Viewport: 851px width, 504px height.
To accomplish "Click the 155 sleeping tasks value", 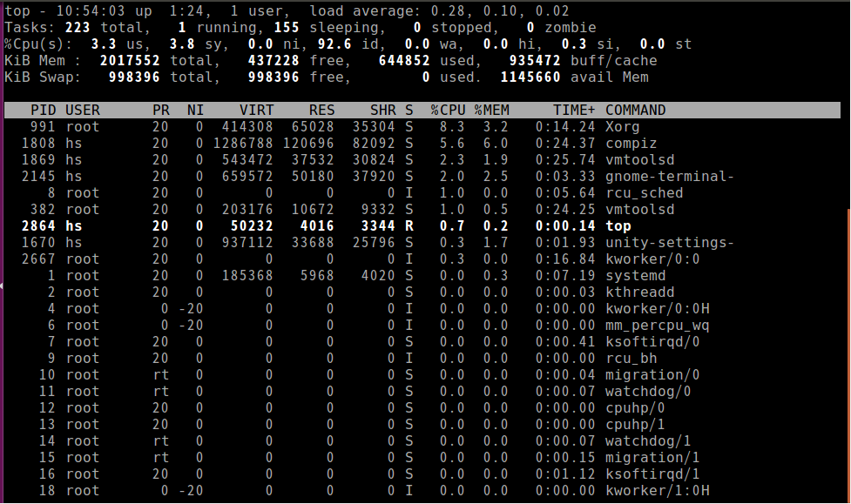I will click(x=287, y=28).
